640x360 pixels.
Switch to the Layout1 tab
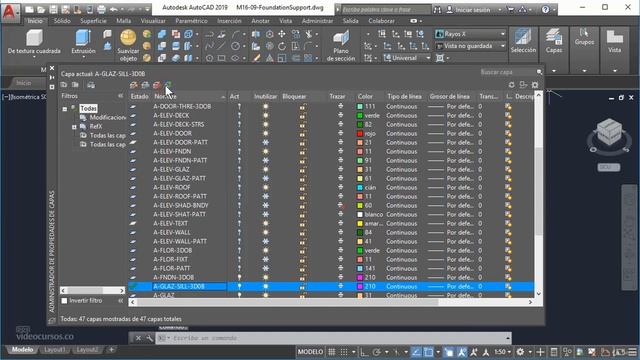click(x=54, y=350)
